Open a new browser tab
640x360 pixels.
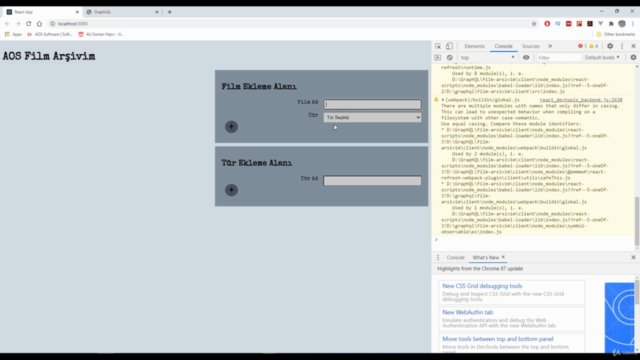tap(169, 12)
